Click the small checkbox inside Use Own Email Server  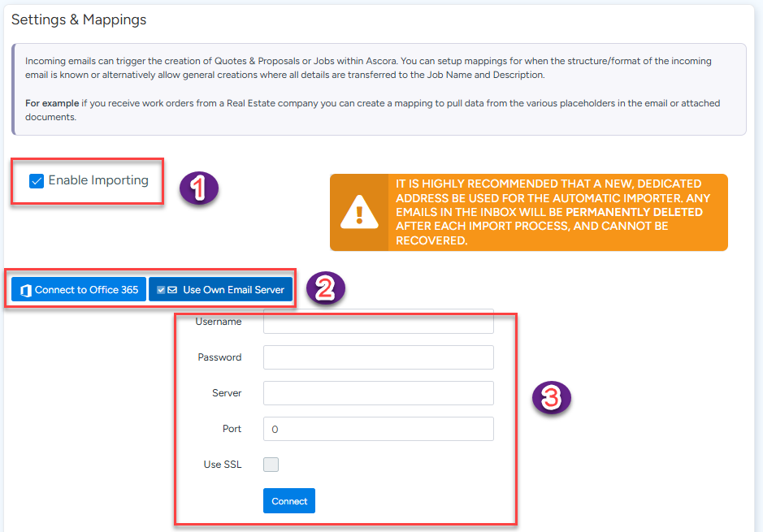click(161, 290)
